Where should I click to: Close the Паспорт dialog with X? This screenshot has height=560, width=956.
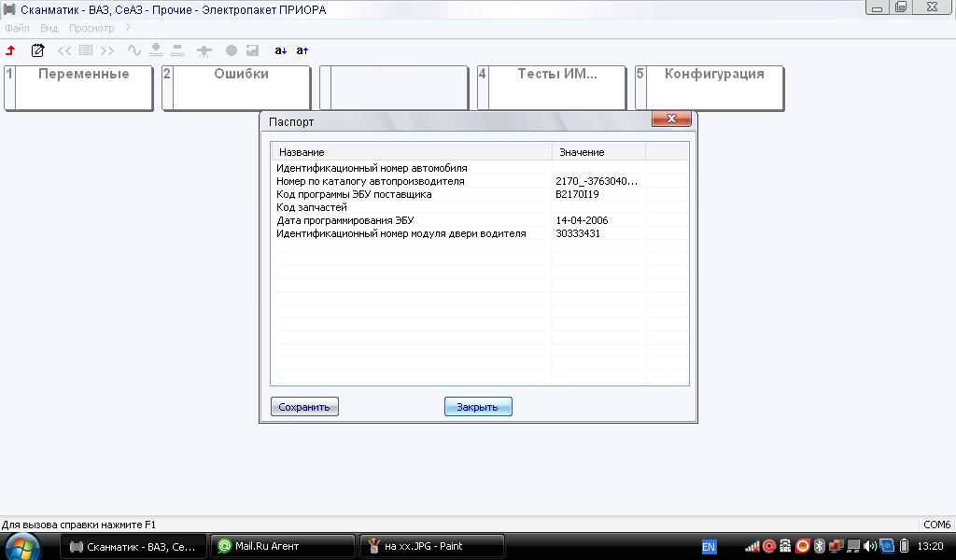(671, 119)
